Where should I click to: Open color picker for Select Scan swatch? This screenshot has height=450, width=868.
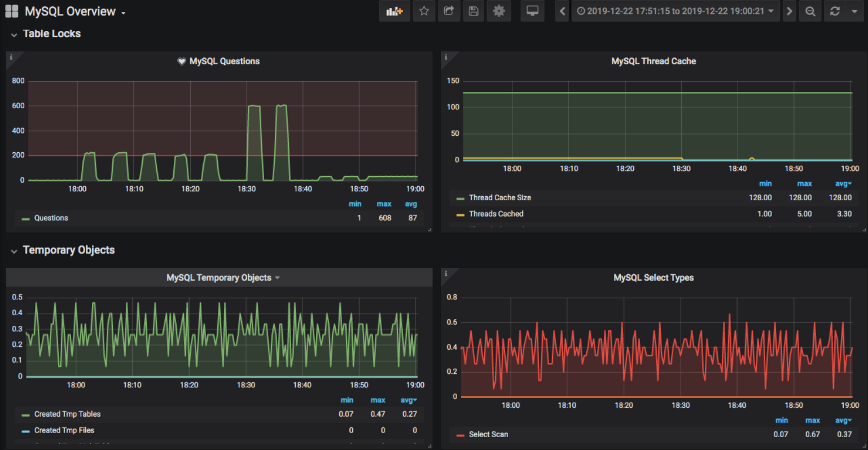pos(461,435)
